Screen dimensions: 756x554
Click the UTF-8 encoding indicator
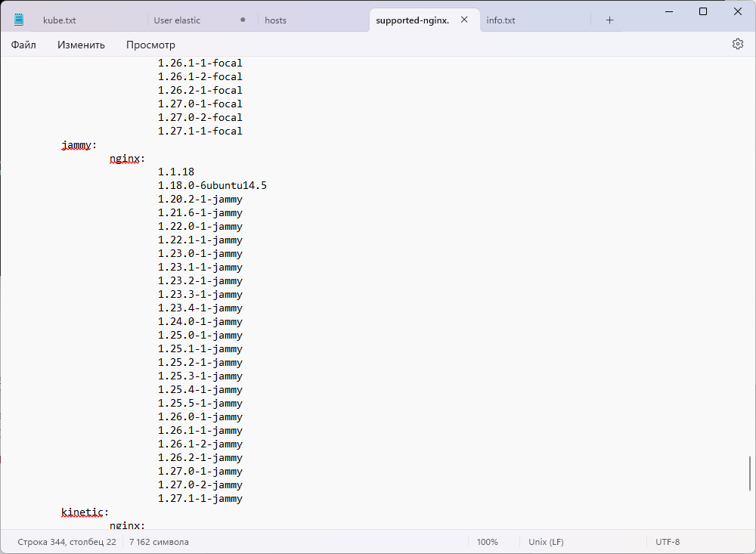tap(668, 542)
